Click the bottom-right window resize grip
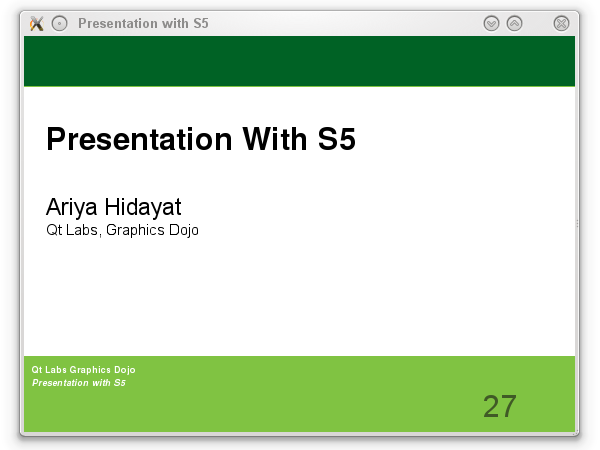 [x=576, y=434]
